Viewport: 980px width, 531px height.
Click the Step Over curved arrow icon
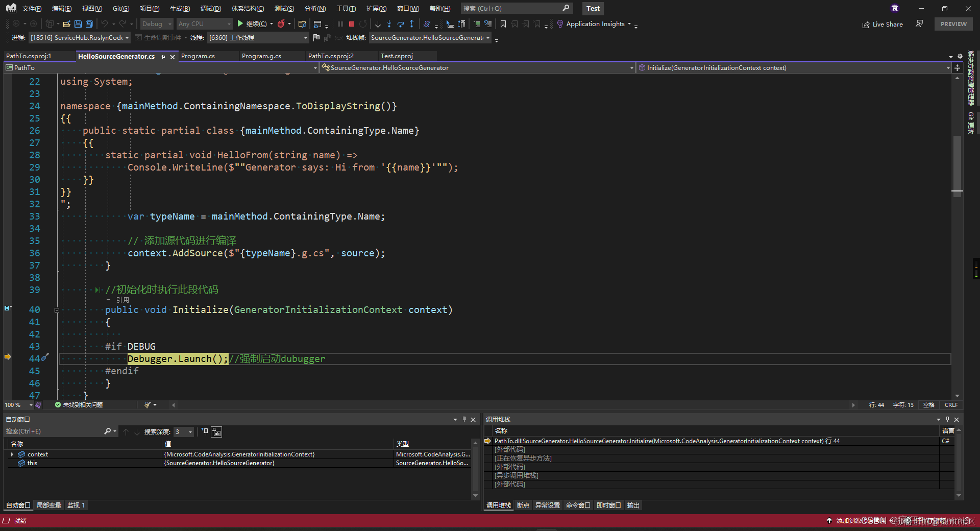point(400,24)
